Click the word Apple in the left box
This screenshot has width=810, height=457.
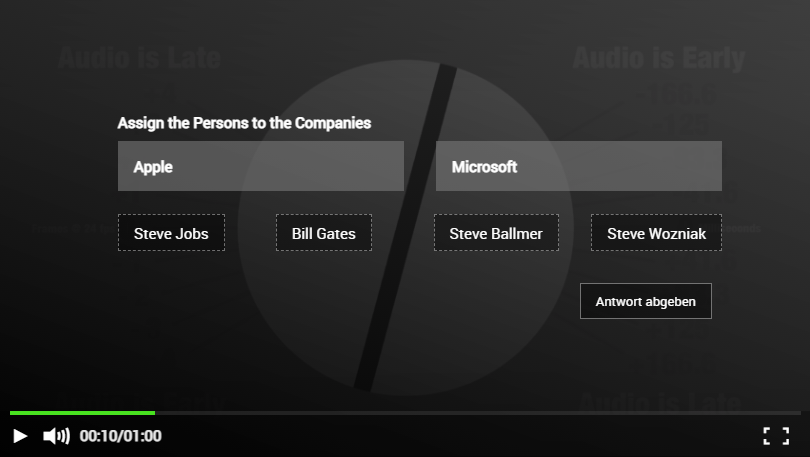click(153, 167)
